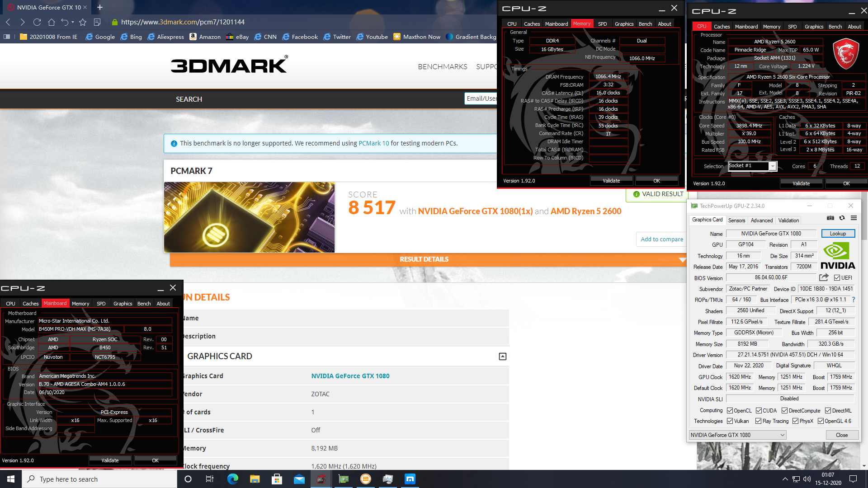Image resolution: width=868 pixels, height=488 pixels.
Task: Click Validate in the CPU-Z Mainboard window
Action: [110, 460]
